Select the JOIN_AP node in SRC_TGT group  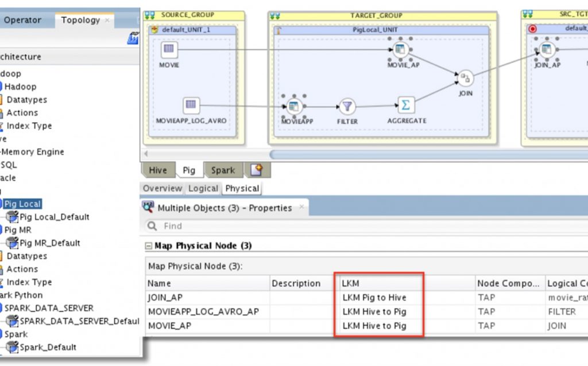coord(547,49)
